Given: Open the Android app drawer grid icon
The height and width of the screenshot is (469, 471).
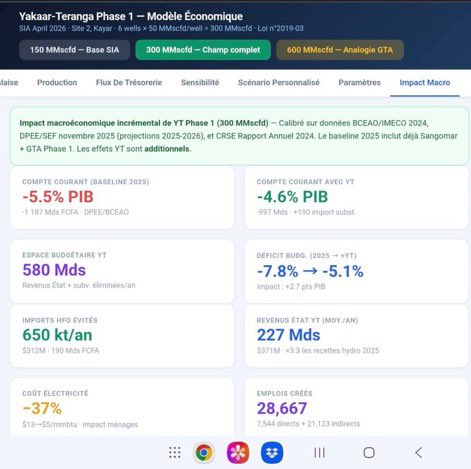Looking at the screenshot, I should [175, 453].
